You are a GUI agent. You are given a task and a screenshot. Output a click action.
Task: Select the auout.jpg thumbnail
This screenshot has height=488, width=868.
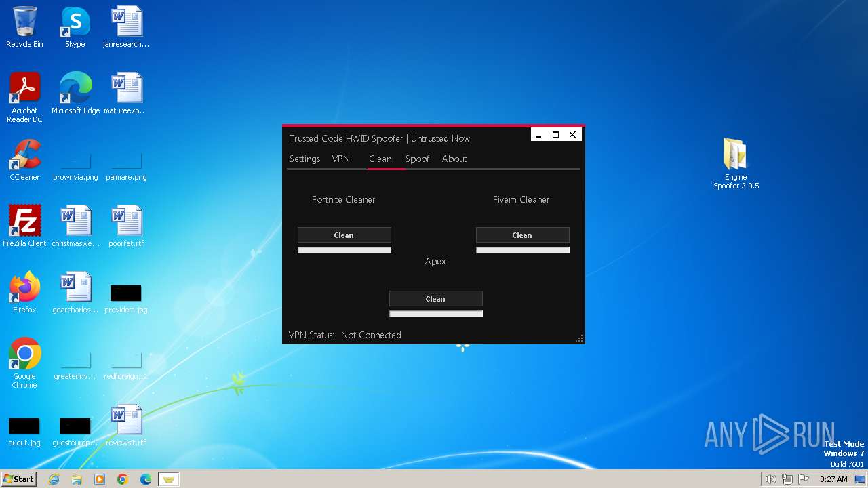(x=24, y=431)
